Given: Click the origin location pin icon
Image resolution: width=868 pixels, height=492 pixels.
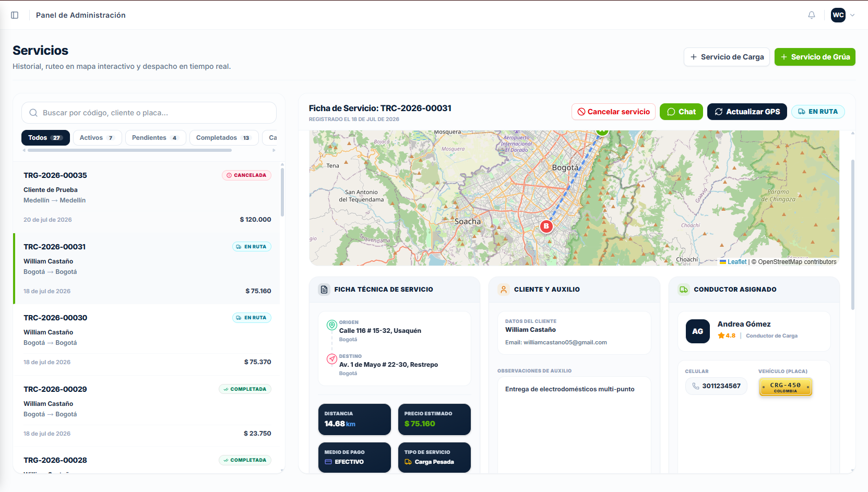Looking at the screenshot, I should 331,325.
